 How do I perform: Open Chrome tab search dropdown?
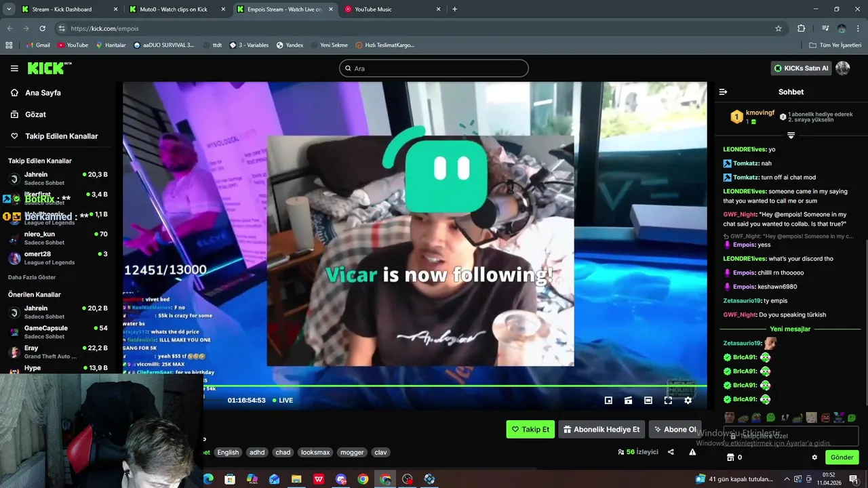[9, 9]
